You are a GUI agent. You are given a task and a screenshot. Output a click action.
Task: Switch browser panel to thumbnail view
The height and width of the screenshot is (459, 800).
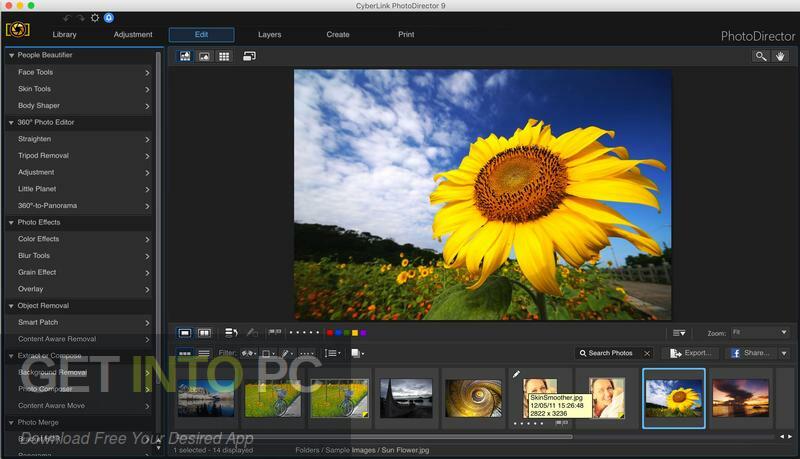[x=185, y=353]
